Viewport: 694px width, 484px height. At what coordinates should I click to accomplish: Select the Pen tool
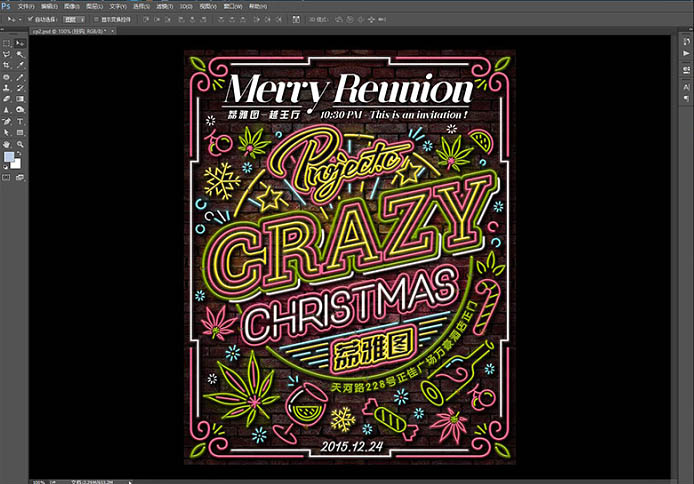click(x=7, y=121)
